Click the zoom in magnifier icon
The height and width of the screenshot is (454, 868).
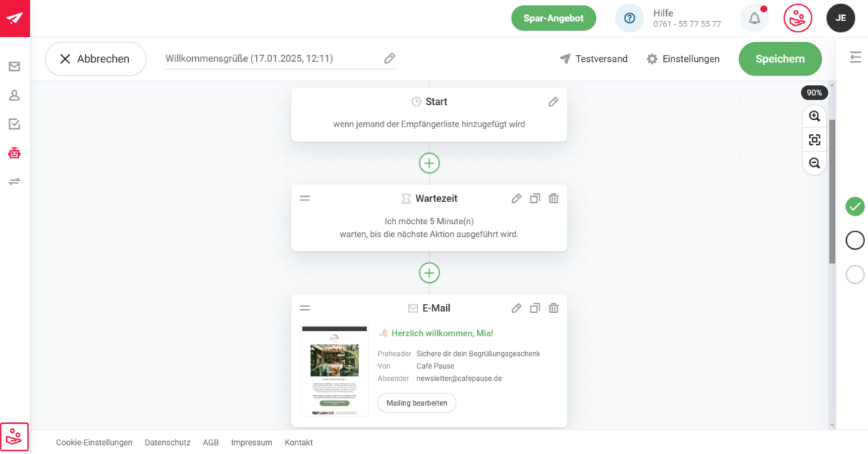[x=815, y=116]
